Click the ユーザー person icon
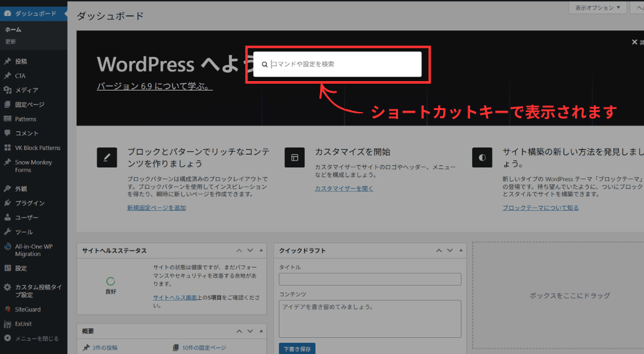 (7, 218)
